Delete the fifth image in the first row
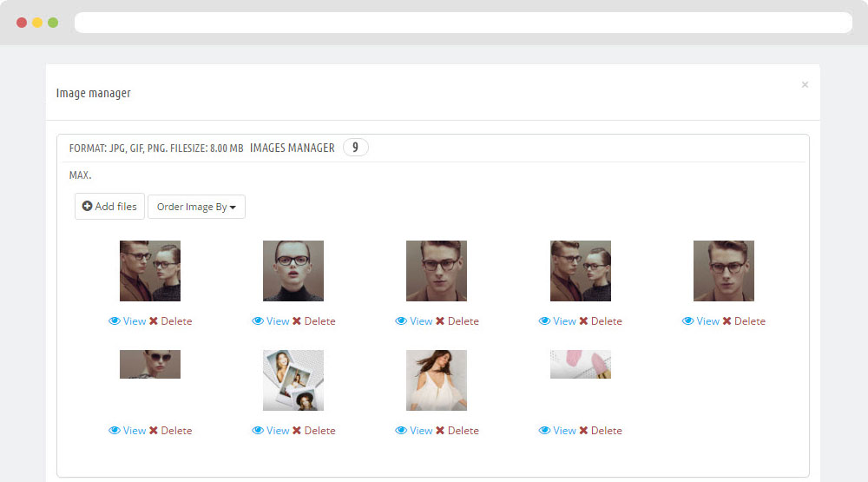The image size is (868, 482). (x=744, y=321)
